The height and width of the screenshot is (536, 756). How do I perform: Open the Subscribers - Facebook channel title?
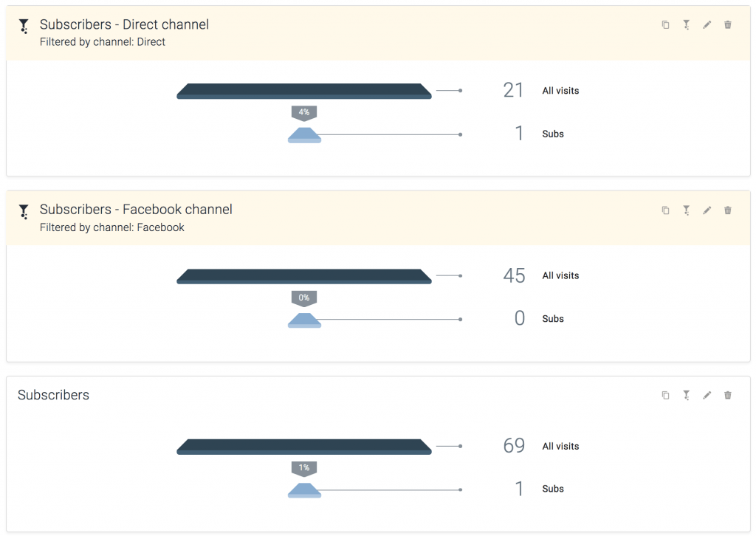(x=136, y=210)
